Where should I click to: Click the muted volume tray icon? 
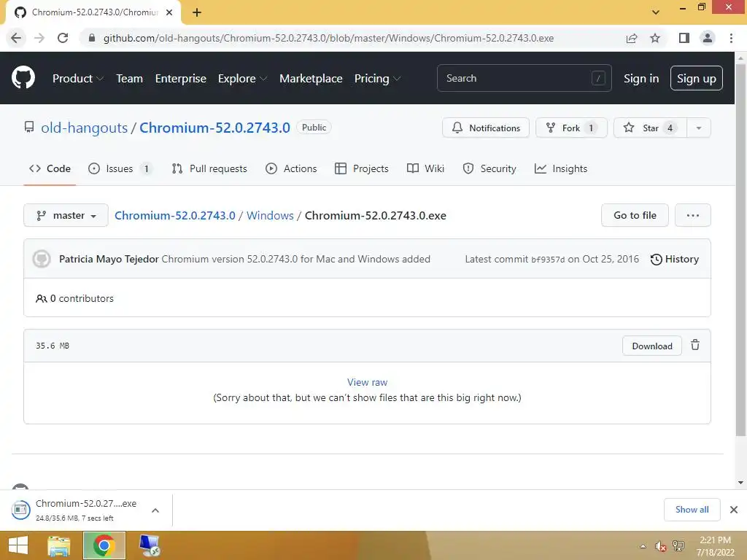point(660,546)
